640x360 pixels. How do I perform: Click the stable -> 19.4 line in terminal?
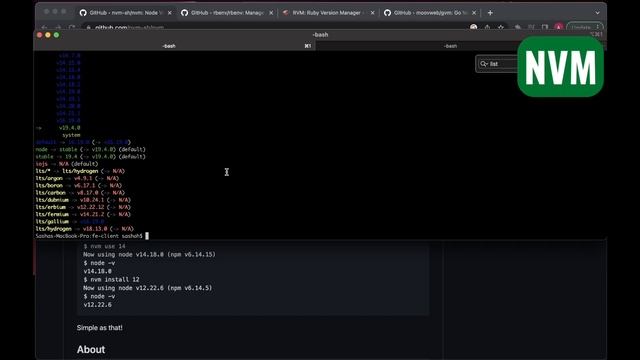[x=90, y=157]
